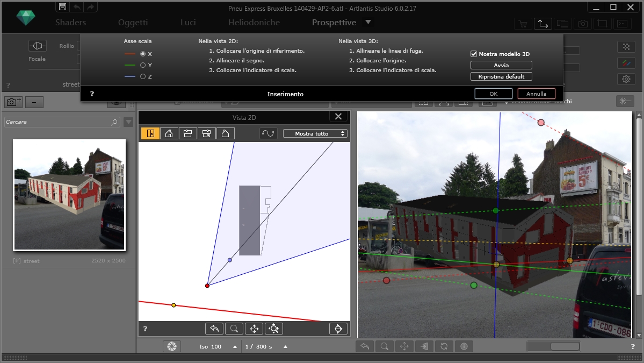This screenshot has height=363, width=644.
Task: Select the X scale axis radio button
Action: (143, 54)
